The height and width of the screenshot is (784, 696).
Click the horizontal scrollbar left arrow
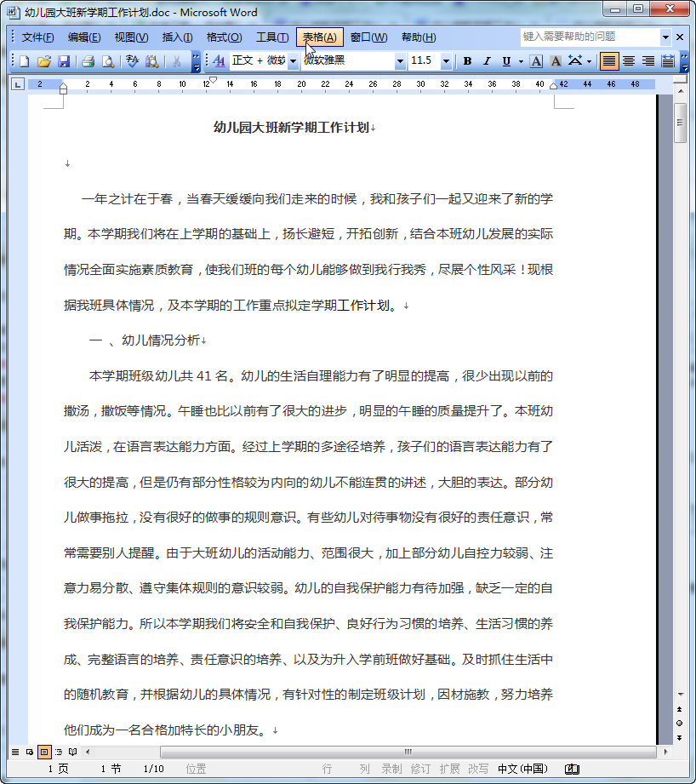click(x=88, y=752)
